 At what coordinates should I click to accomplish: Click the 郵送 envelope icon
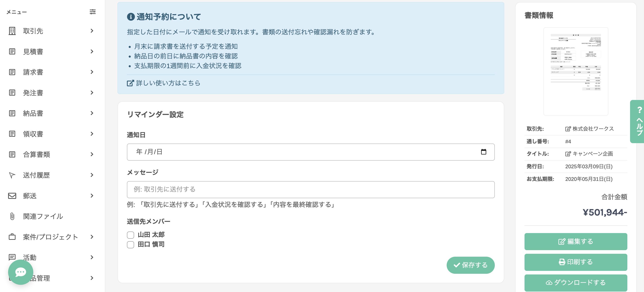[x=12, y=195]
